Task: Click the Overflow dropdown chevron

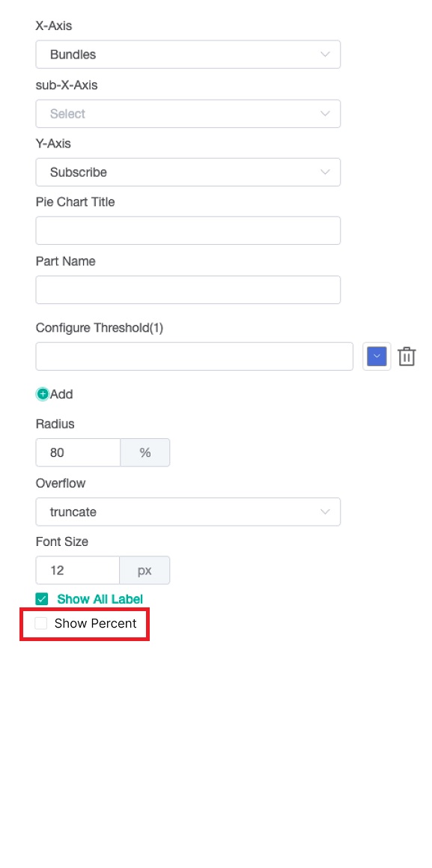Action: [325, 512]
